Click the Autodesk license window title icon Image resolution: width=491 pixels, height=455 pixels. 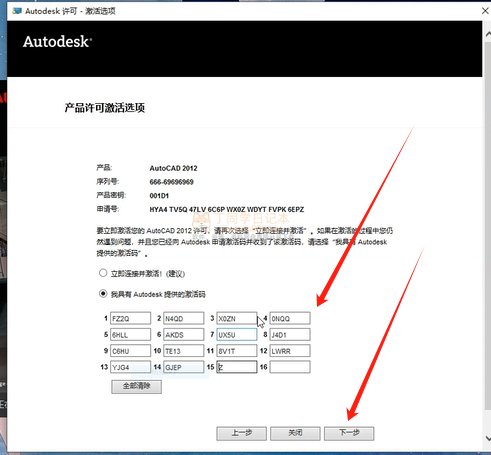17,11
